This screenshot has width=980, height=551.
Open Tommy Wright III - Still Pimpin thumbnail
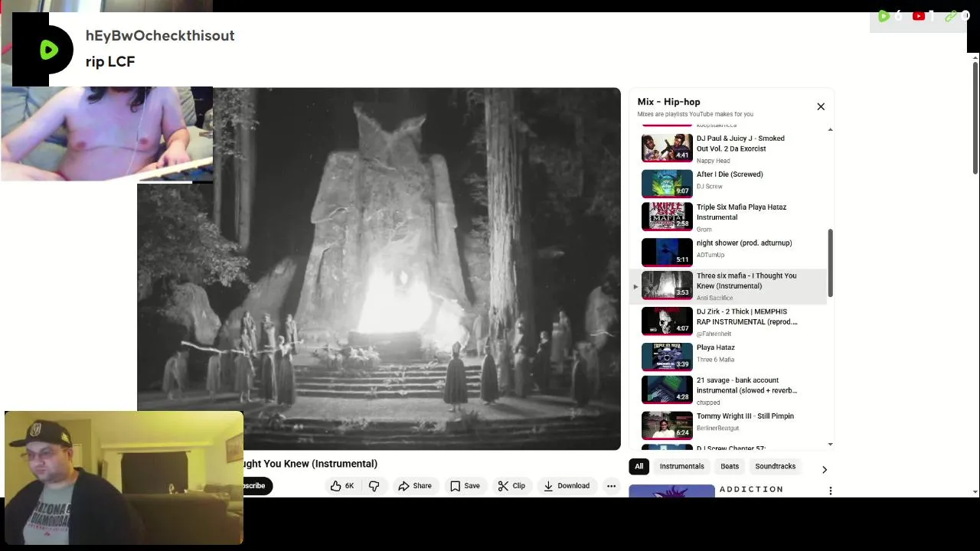pyautogui.click(x=667, y=425)
